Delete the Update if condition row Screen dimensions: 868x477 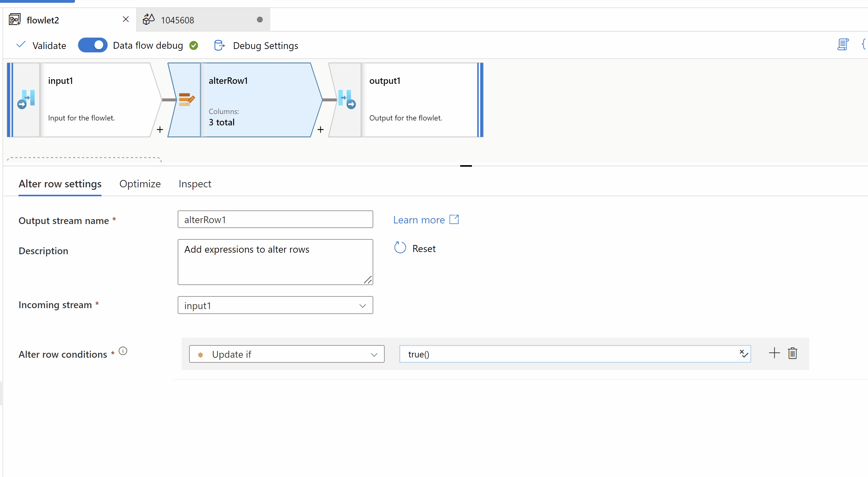coord(792,353)
